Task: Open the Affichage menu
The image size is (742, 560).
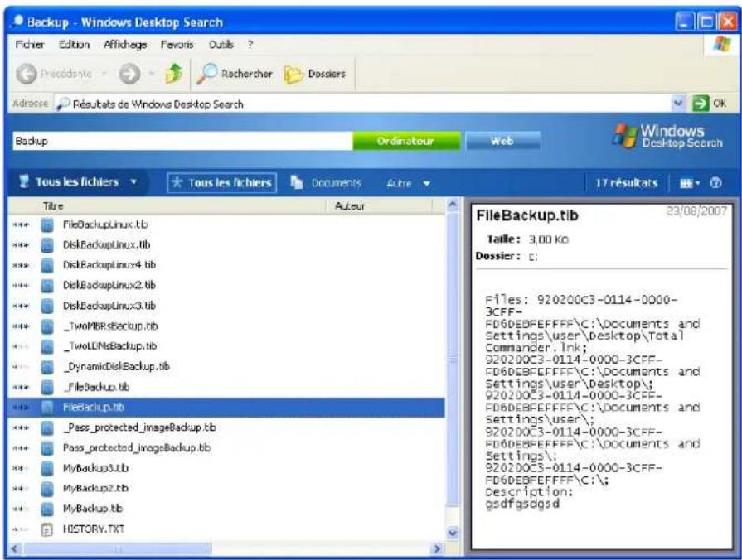Action: [125, 45]
